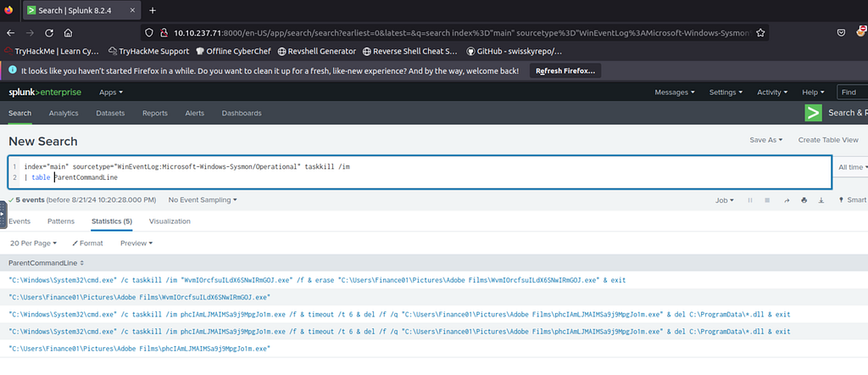Open the Reports nav item
Viewport: 868px width, 375px height.
click(x=155, y=113)
